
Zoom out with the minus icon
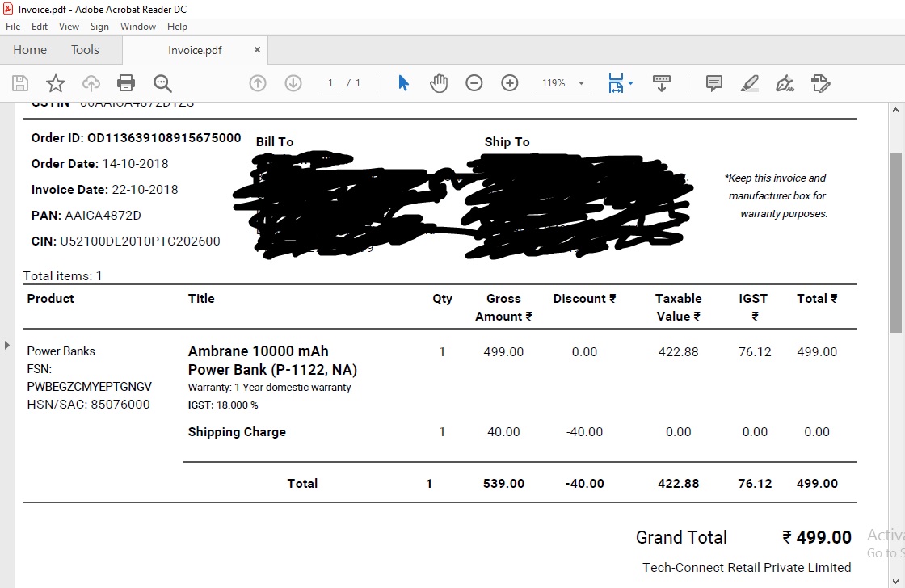(x=474, y=83)
